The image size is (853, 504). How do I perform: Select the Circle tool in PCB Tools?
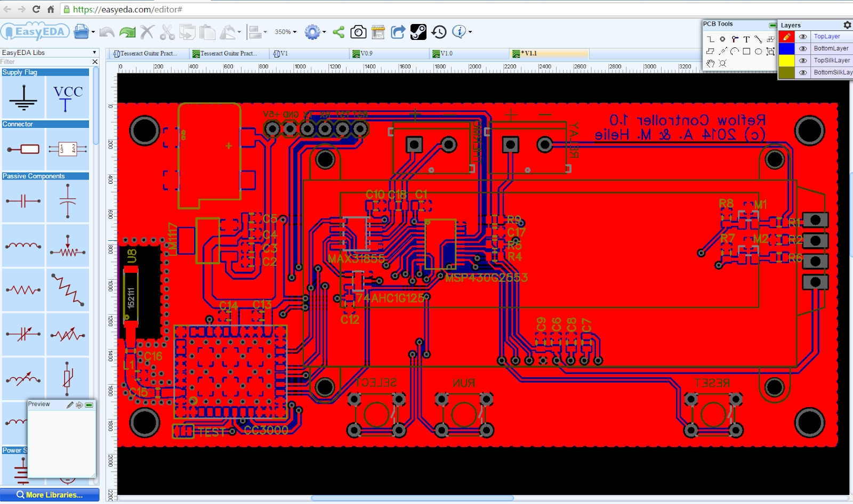(x=759, y=51)
